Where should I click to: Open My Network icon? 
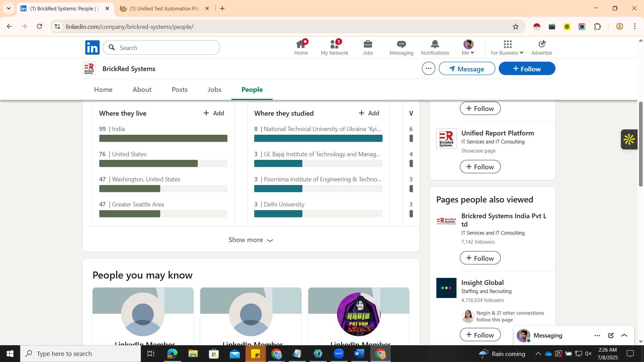click(334, 48)
